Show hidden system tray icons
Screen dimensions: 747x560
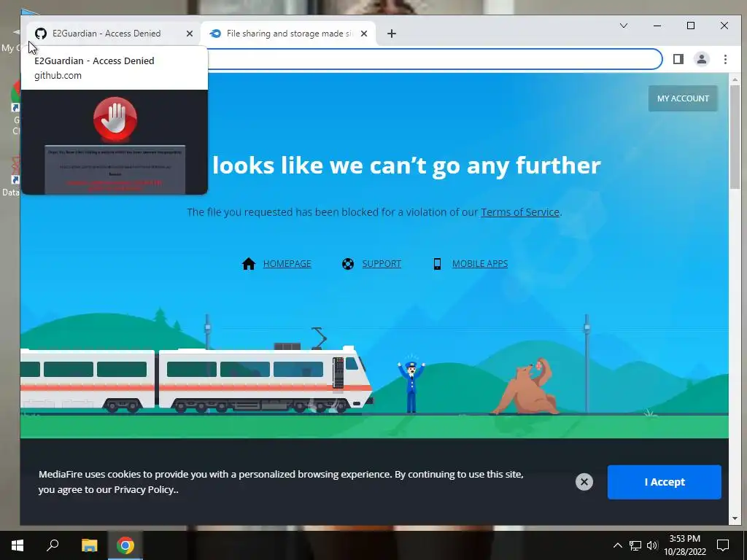[617, 545]
